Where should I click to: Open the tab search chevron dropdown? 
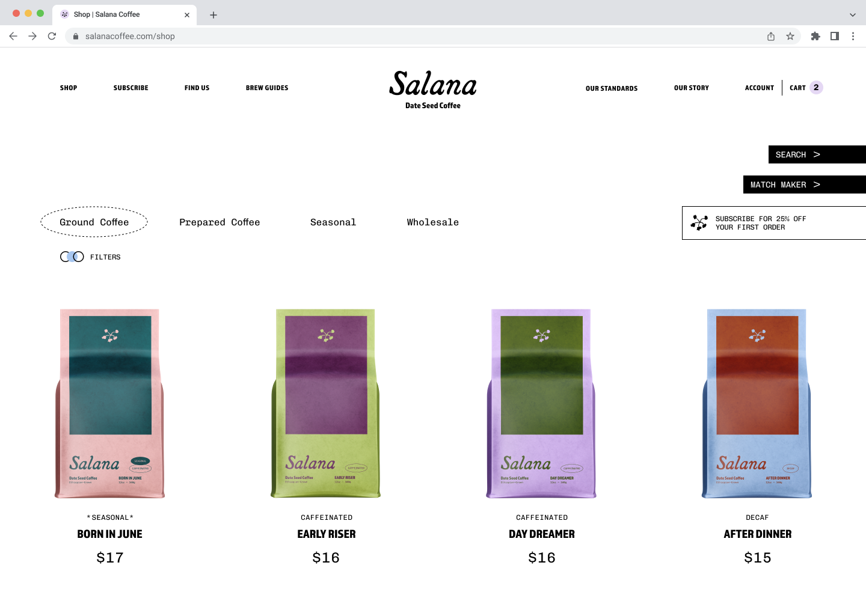pyautogui.click(x=852, y=14)
